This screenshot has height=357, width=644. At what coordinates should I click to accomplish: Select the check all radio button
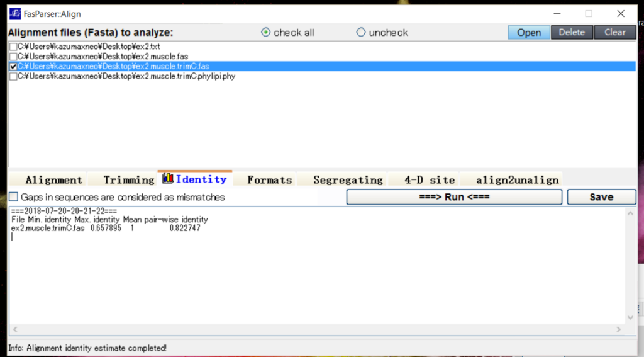266,32
